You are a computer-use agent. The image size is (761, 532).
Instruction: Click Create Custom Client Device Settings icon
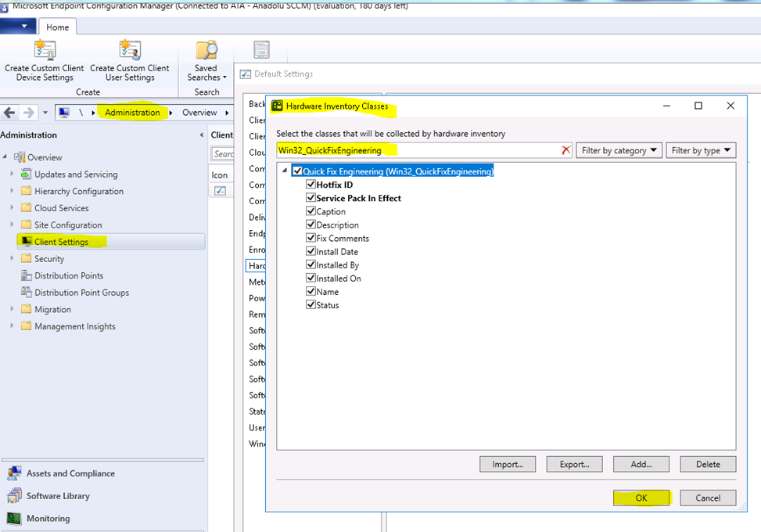click(x=45, y=50)
